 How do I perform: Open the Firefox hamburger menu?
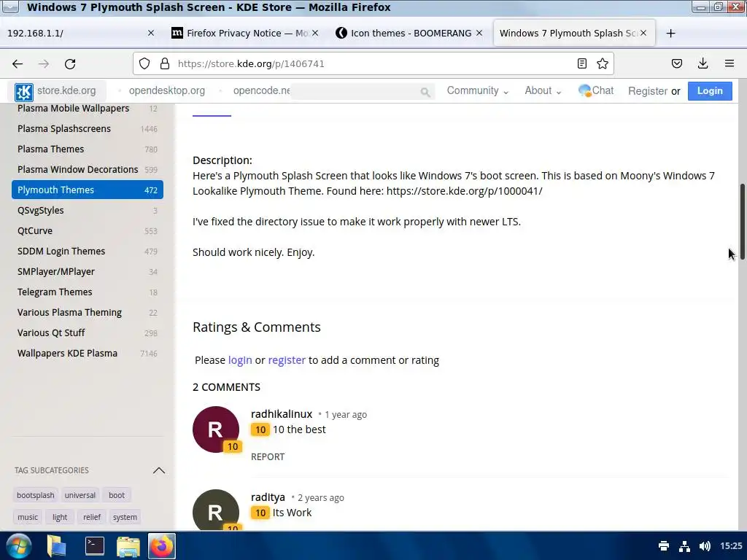(729, 64)
